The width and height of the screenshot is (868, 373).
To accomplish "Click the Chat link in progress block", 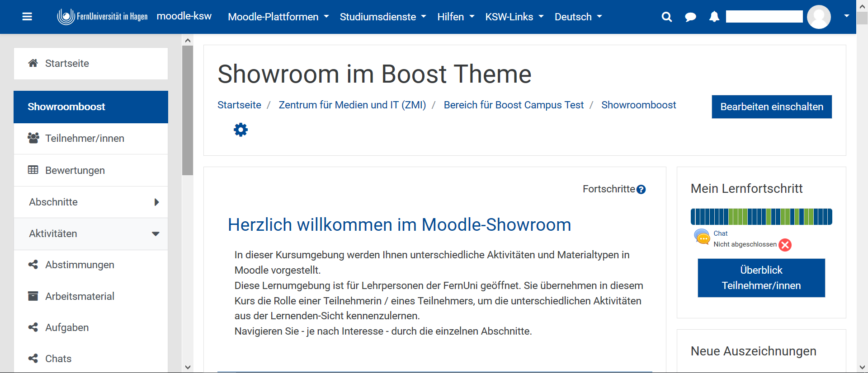I will [721, 233].
